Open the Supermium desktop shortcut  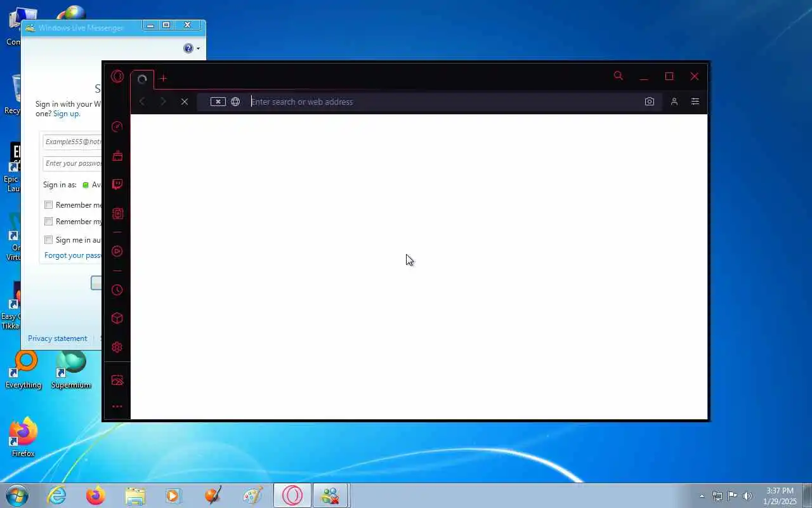71,370
